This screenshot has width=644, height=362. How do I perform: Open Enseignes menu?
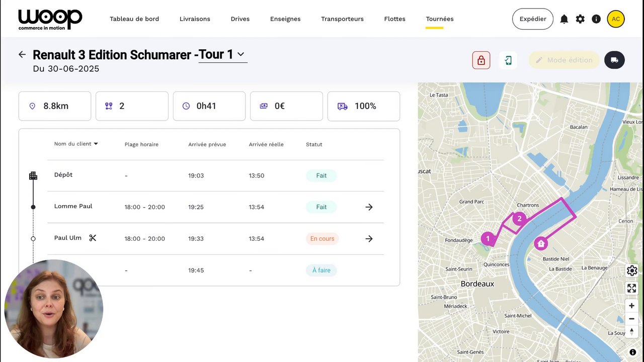tap(285, 19)
